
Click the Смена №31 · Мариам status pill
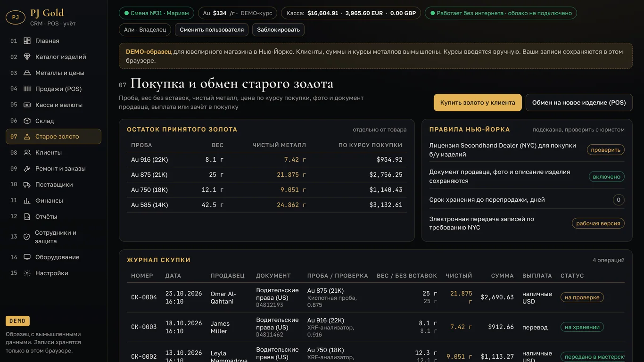tap(157, 13)
